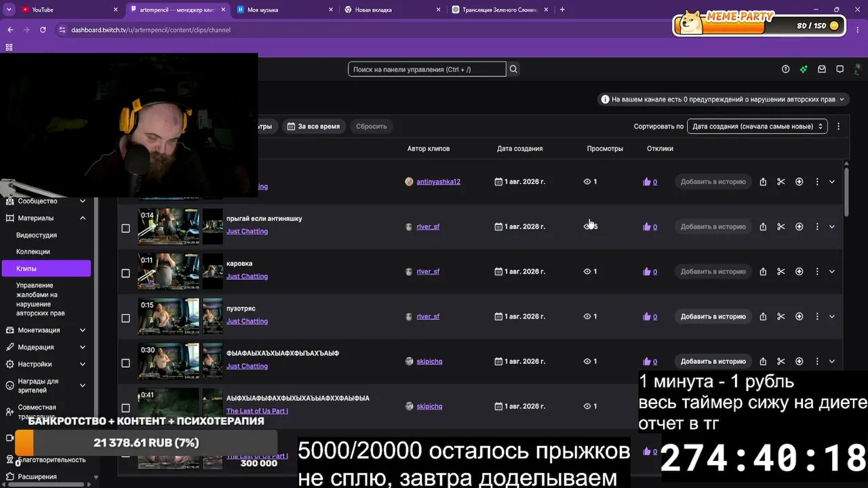Switch to the 'Моя музыка' browser tab

[283, 9]
